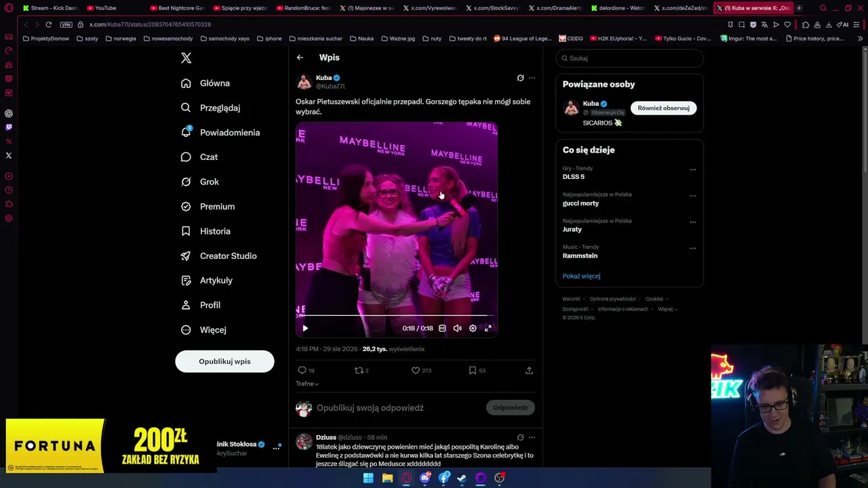868x488 pixels.
Task: Open the Czat messages section
Action: point(199,157)
